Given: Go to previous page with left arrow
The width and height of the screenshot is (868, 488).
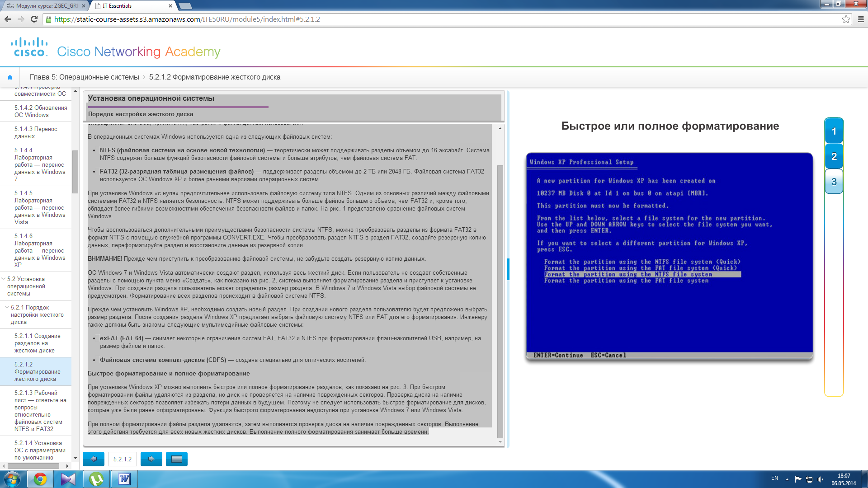Looking at the screenshot, I should click(x=94, y=459).
